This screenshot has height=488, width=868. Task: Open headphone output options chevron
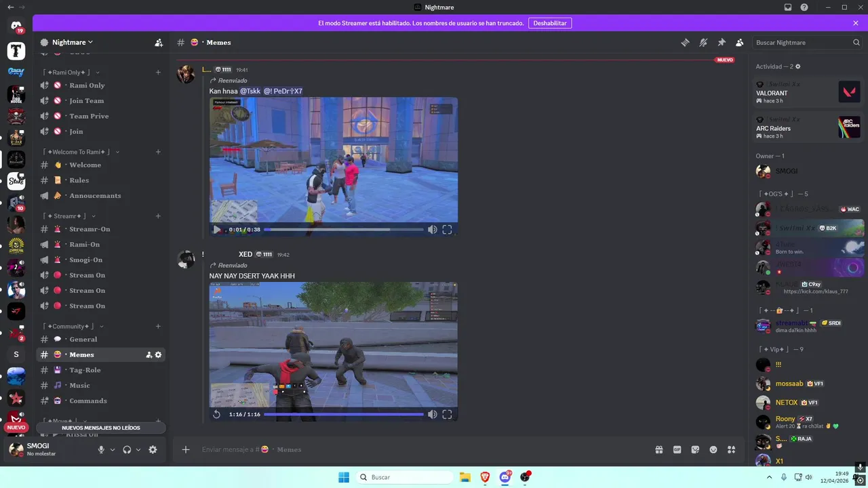(138, 449)
